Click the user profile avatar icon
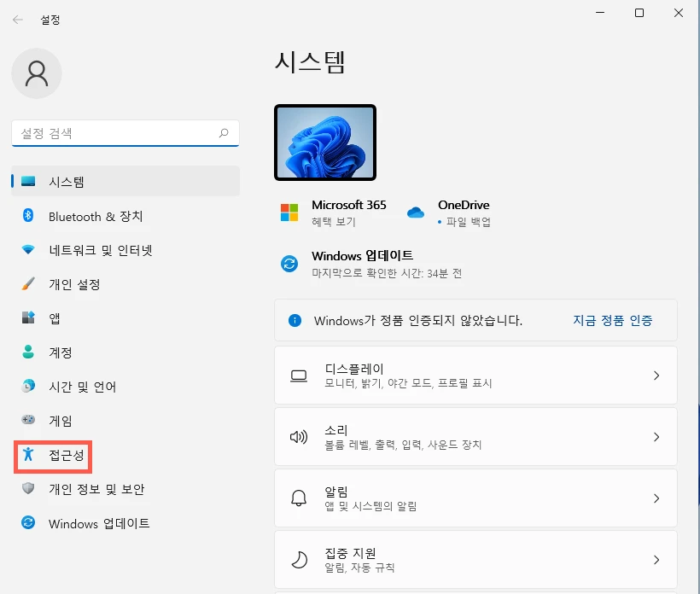Screen dimensions: 700x594 [36, 73]
